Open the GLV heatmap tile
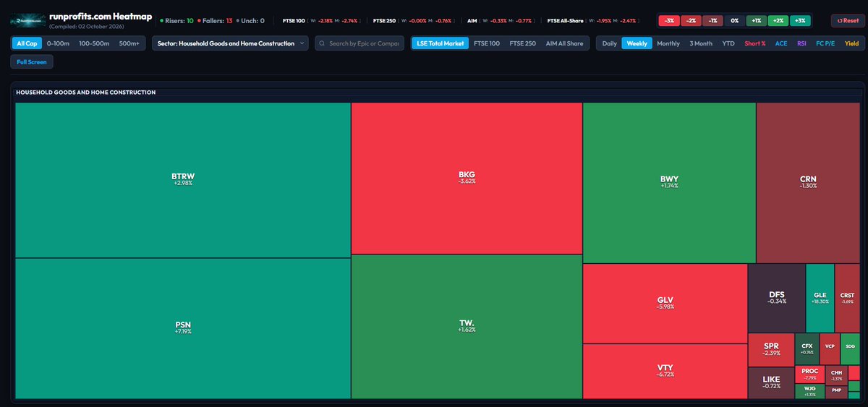868x407 pixels. 665,304
